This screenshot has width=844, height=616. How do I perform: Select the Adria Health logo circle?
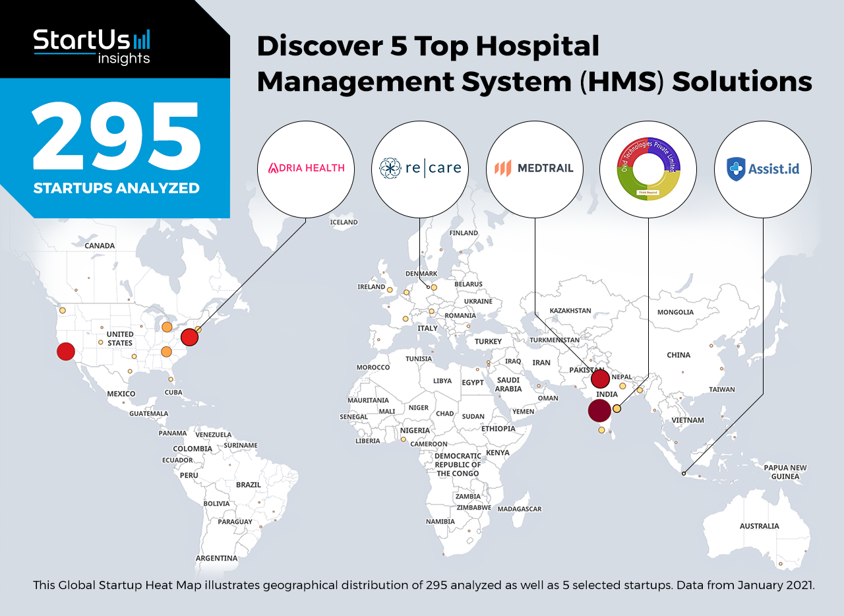[306, 169]
